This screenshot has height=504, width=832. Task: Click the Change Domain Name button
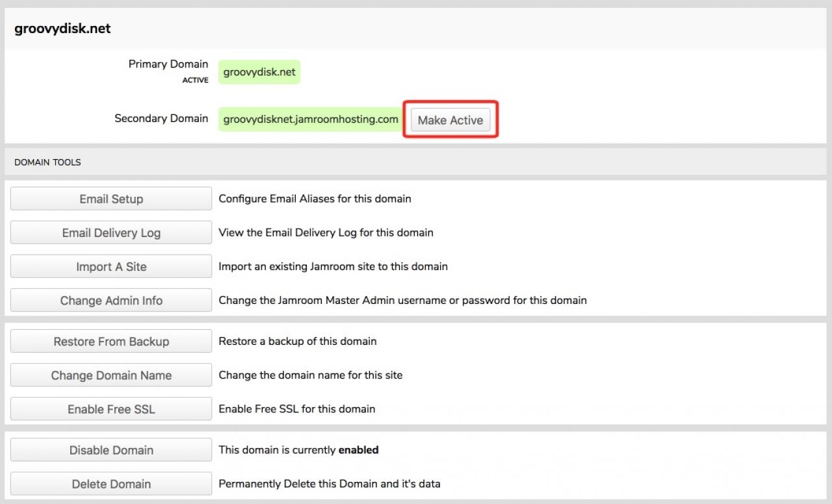pos(111,375)
